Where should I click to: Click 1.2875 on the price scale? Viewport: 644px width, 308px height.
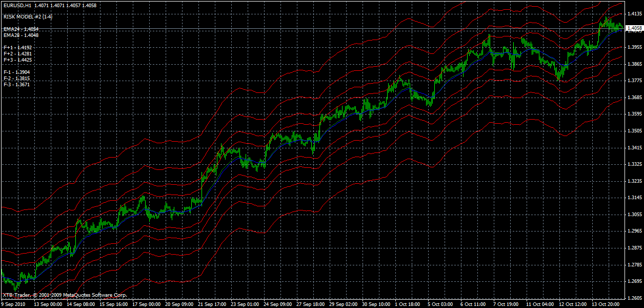coord(635,248)
